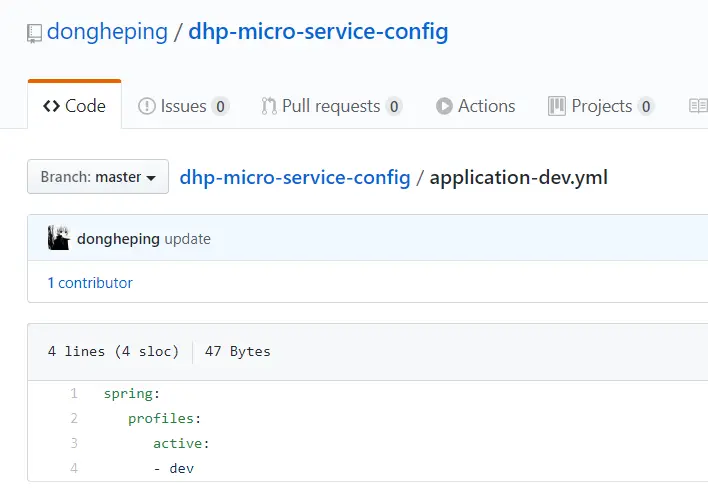View the 1 contributor link
Viewport: 708px width, 498px height.
tap(90, 283)
